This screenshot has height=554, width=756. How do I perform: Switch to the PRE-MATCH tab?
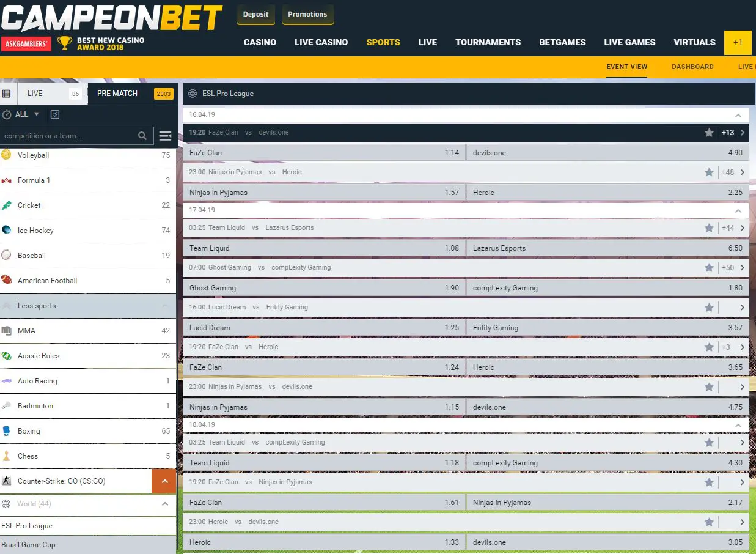[x=133, y=94]
